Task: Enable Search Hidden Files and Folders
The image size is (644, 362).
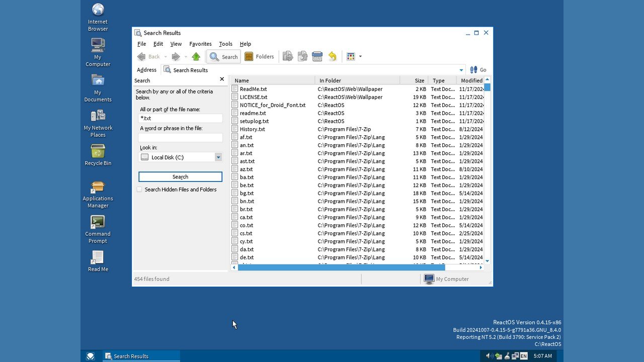Action: tap(139, 189)
